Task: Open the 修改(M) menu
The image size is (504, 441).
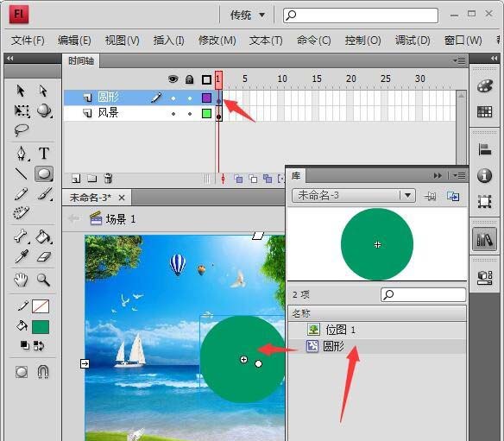Action: pyautogui.click(x=217, y=41)
